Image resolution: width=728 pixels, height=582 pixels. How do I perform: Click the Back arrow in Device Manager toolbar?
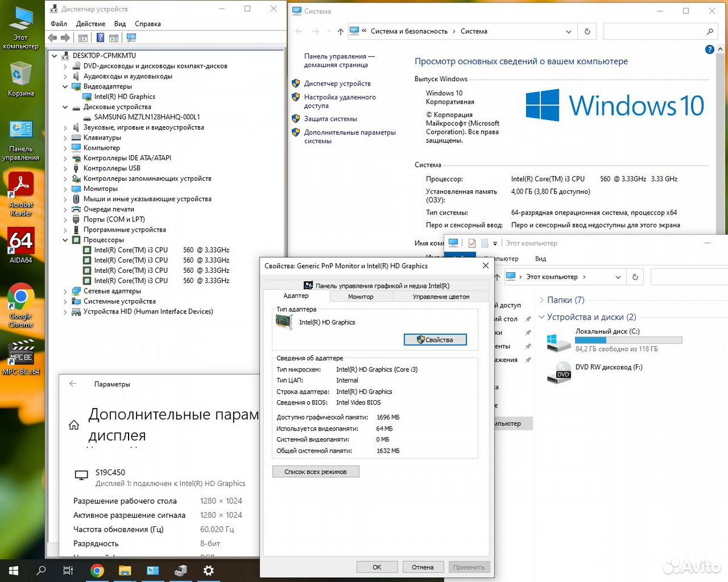tap(52, 38)
